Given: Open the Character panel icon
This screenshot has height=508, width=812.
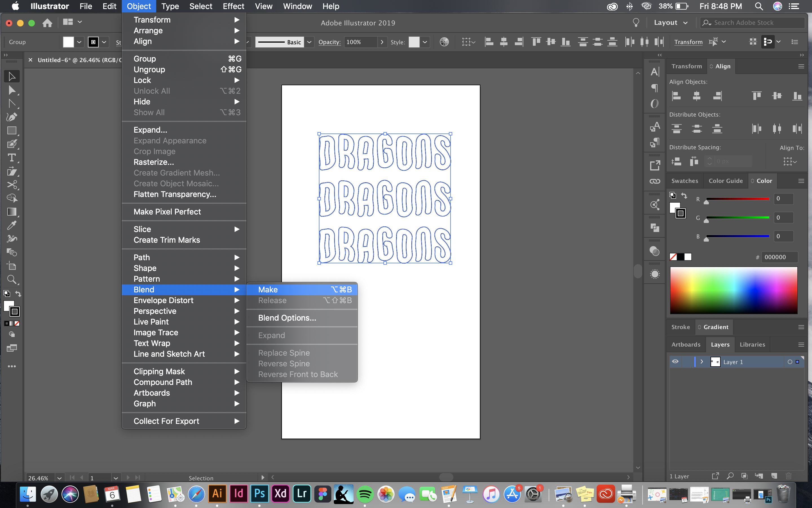Looking at the screenshot, I should coord(655,72).
